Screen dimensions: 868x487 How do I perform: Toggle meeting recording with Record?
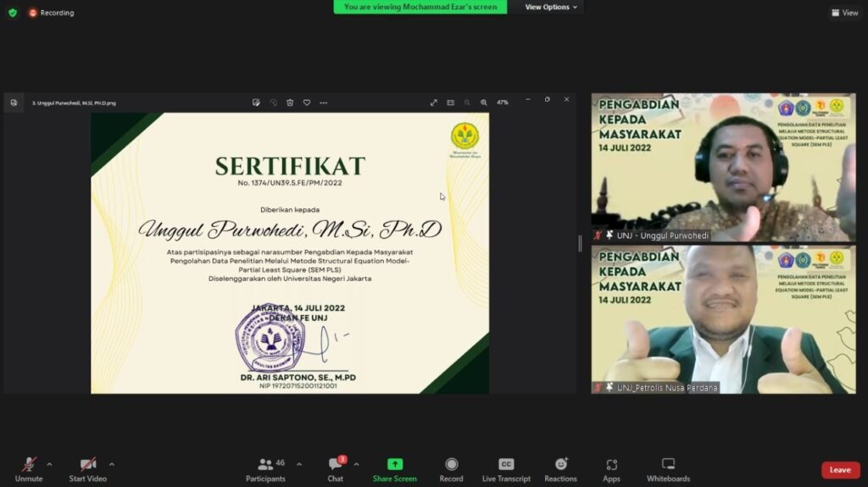[x=451, y=468]
